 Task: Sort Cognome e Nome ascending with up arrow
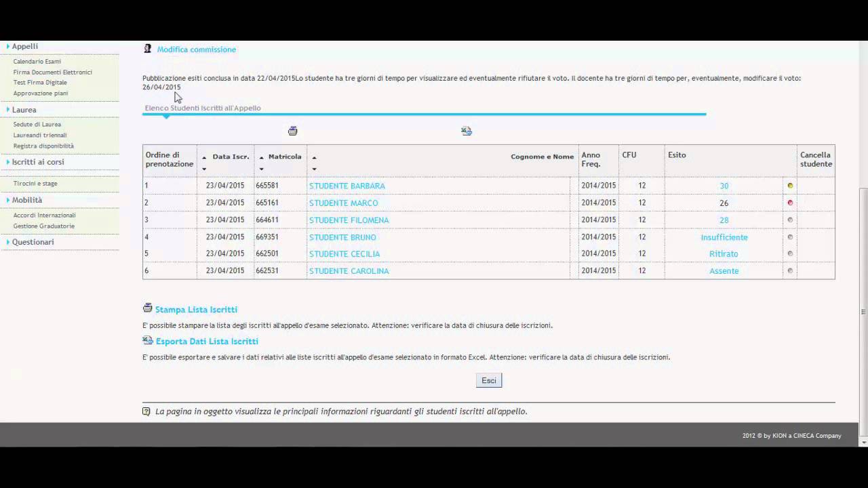(314, 158)
